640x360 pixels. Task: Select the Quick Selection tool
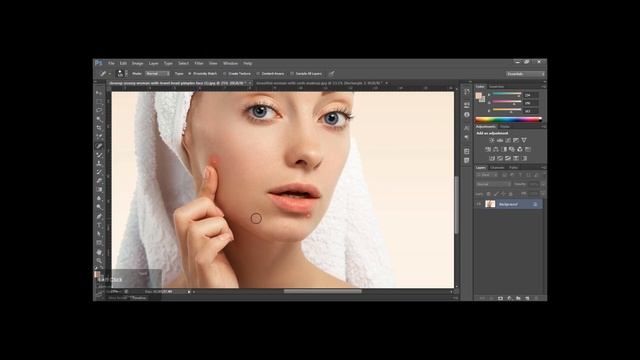pyautogui.click(x=99, y=119)
